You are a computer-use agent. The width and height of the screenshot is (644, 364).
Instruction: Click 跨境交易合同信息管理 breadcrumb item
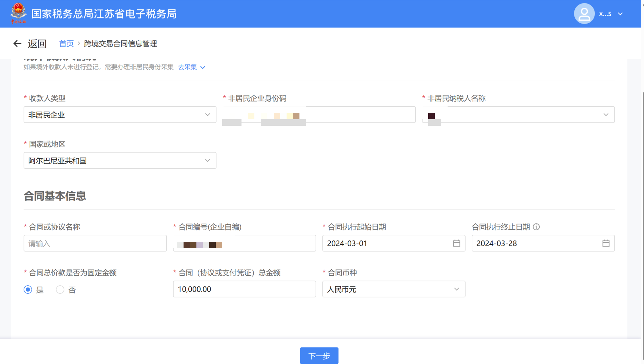click(x=120, y=44)
